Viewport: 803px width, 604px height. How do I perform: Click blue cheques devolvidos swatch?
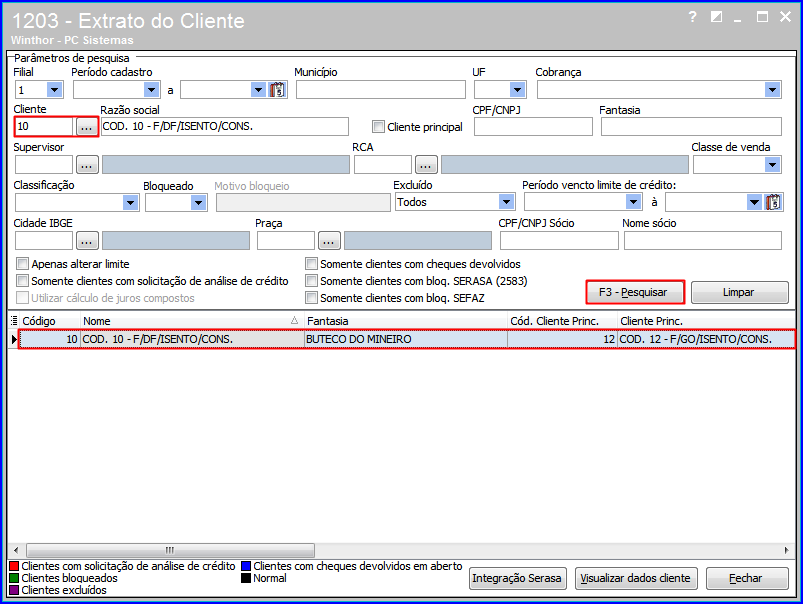point(246,566)
